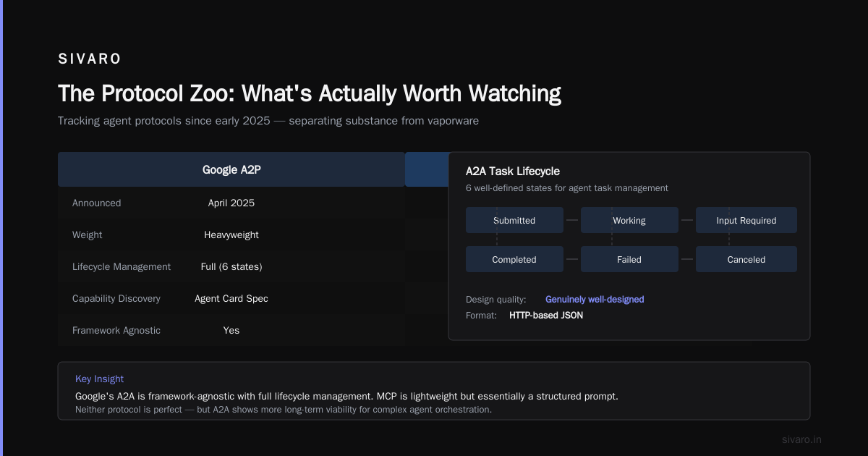Viewport: 868px width, 456px height.
Task: Click the 'Agent Card Spec' cell
Action: 231,298
